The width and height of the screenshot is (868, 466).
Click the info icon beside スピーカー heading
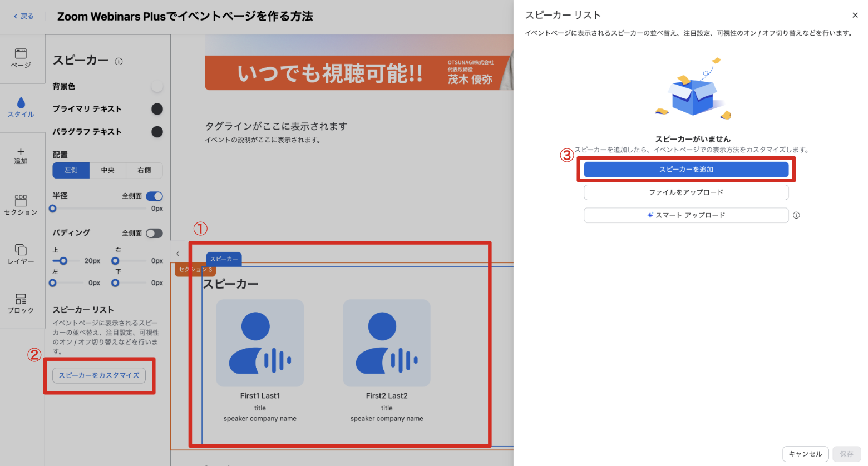tap(119, 62)
